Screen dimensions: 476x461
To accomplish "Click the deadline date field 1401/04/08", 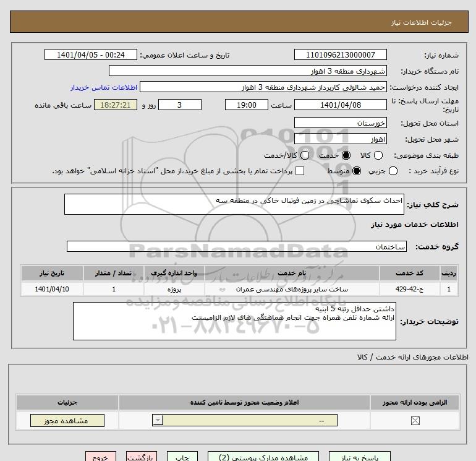I will [x=340, y=105].
